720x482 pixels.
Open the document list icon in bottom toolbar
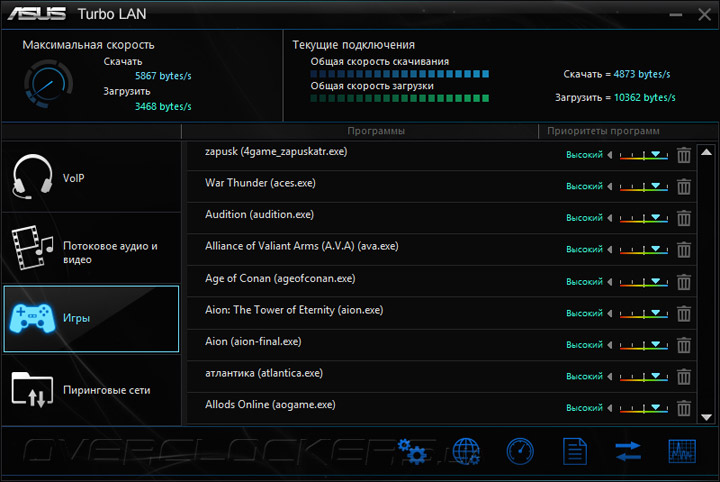click(x=575, y=451)
